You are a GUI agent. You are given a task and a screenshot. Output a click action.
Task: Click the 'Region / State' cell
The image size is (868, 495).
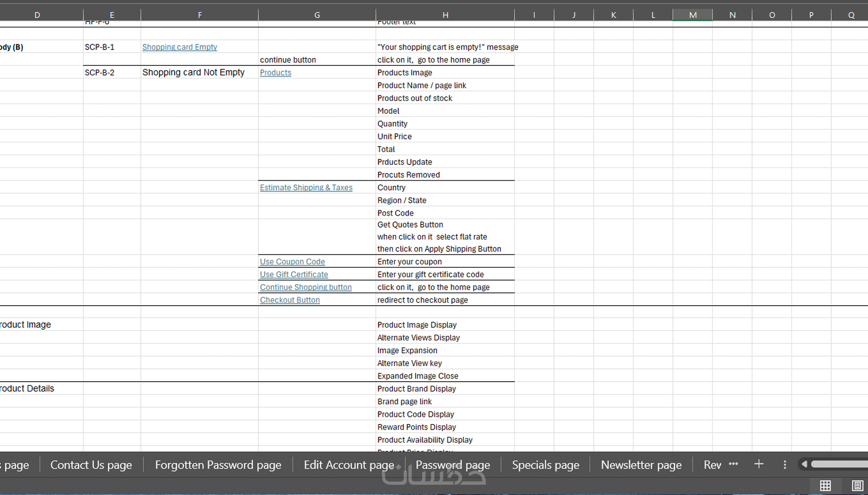click(x=445, y=200)
